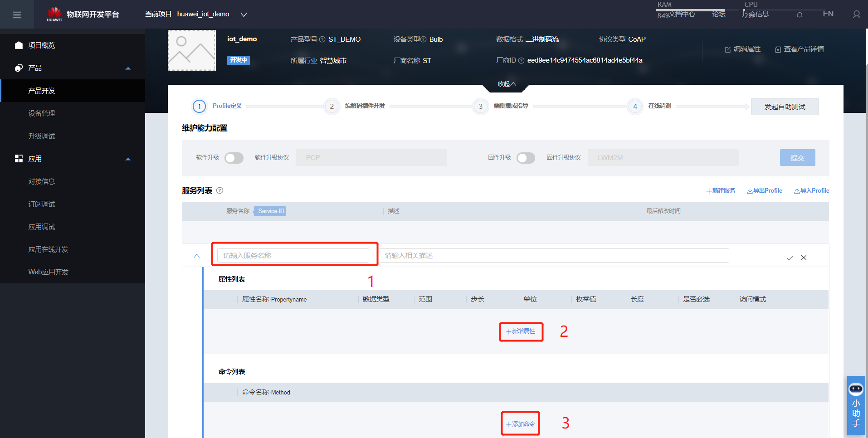Image resolution: width=868 pixels, height=438 pixels.
Task: Click the 请输入服务名称 input field
Action: (293, 256)
